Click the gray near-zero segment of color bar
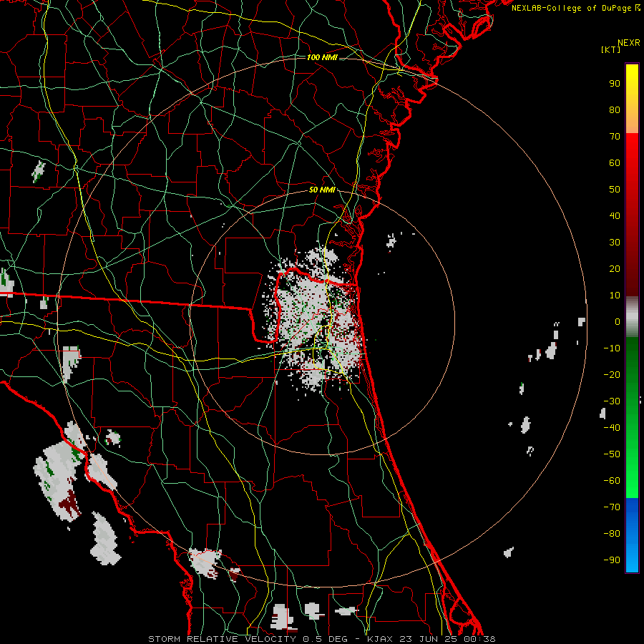This screenshot has height=644, width=644. click(632, 317)
